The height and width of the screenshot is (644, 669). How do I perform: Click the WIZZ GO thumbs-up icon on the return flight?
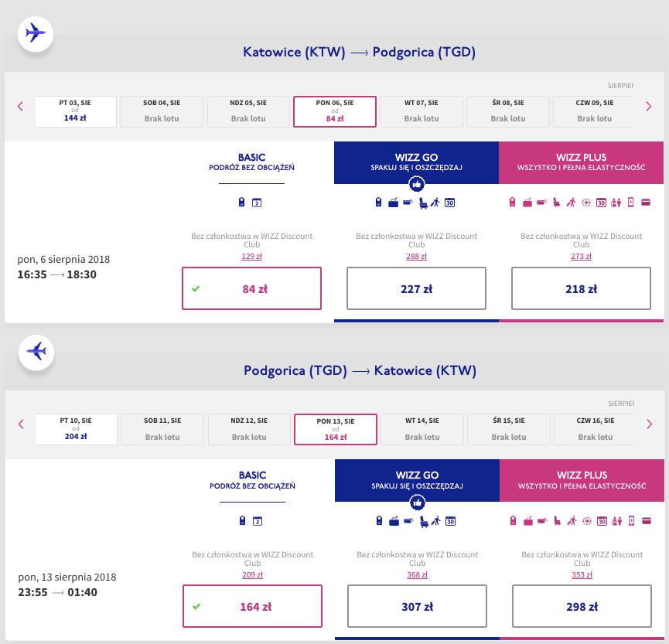click(x=418, y=503)
